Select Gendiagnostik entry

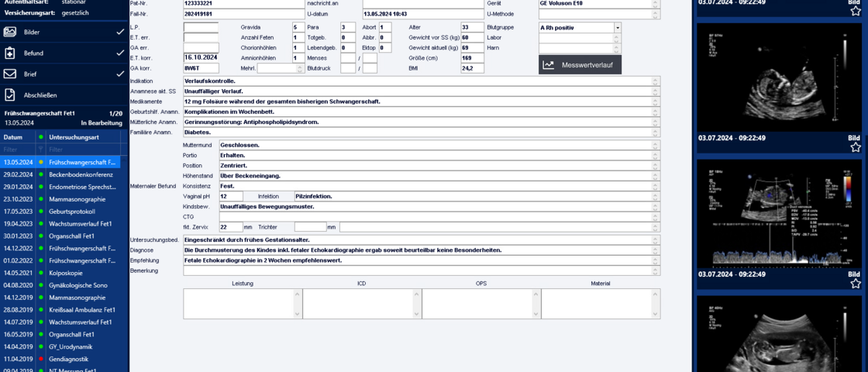[60, 359]
